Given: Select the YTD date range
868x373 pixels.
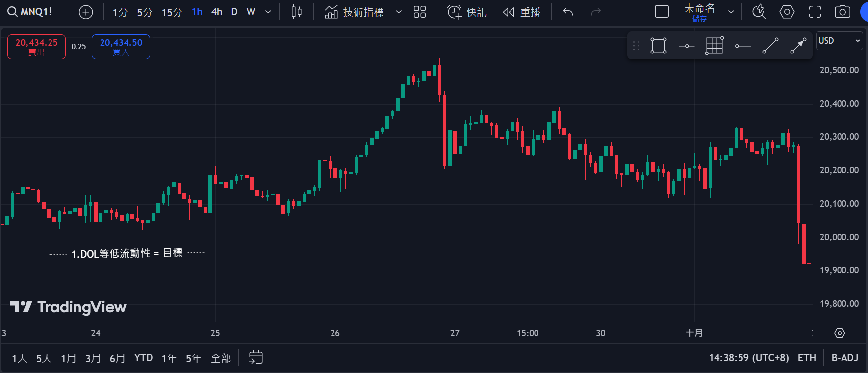Looking at the screenshot, I should [143, 358].
